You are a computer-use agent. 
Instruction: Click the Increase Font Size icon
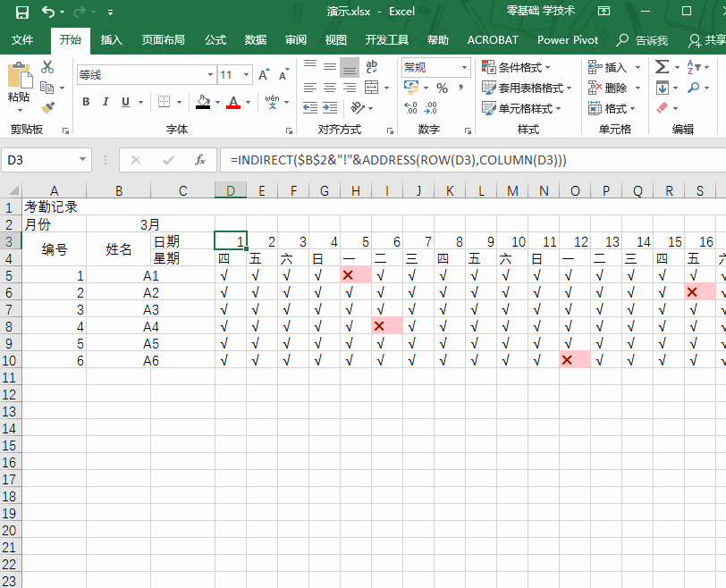pos(264,74)
